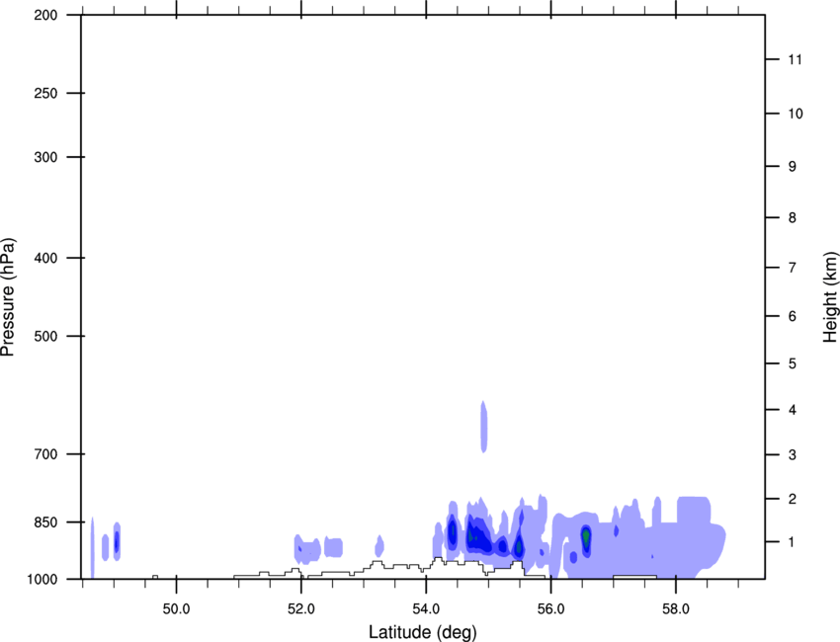Click the latitude label '56.0'
The image size is (840, 642).
point(550,609)
